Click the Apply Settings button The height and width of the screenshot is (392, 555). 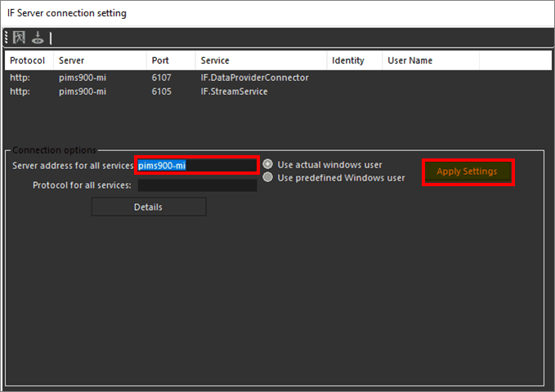point(468,171)
